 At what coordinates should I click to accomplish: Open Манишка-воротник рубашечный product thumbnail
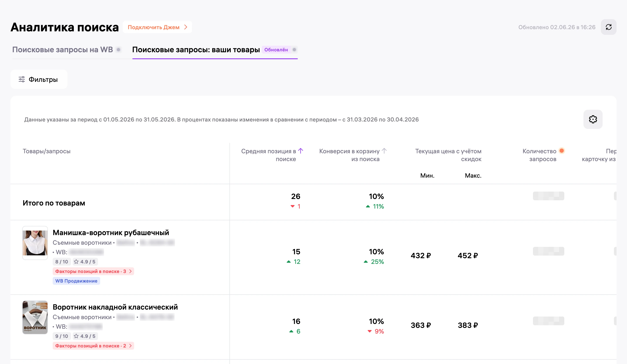35,243
